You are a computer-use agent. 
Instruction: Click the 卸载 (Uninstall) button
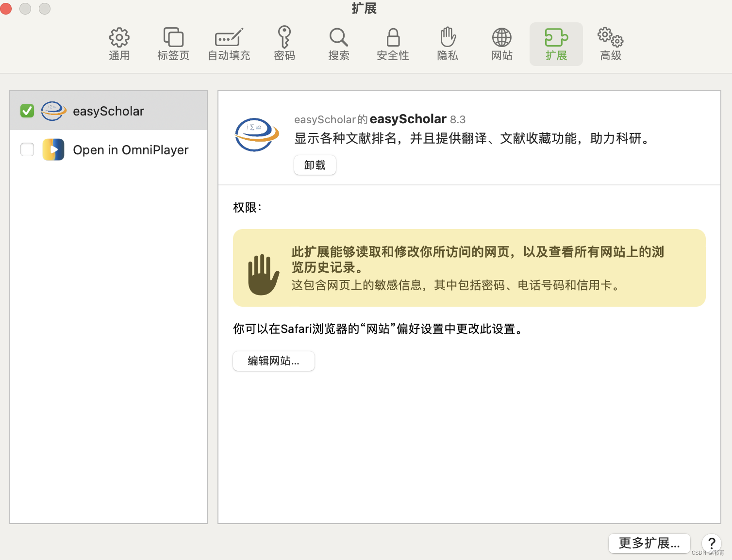[x=315, y=165]
